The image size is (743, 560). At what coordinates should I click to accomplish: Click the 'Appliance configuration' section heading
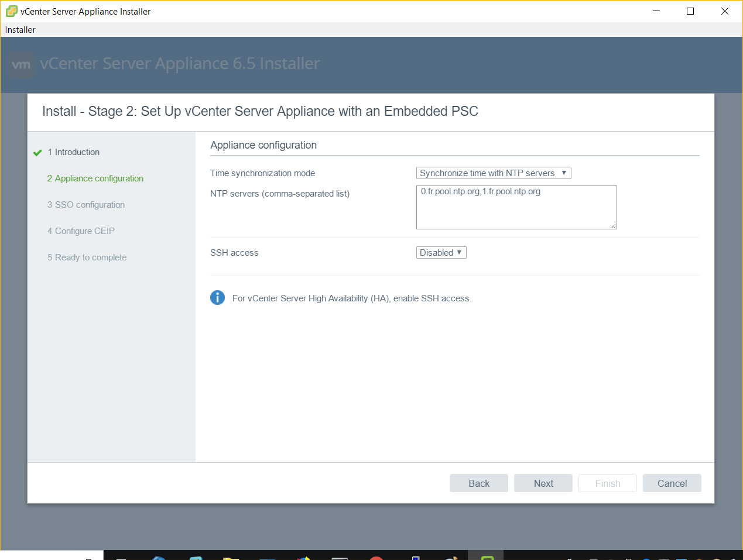pos(263,145)
